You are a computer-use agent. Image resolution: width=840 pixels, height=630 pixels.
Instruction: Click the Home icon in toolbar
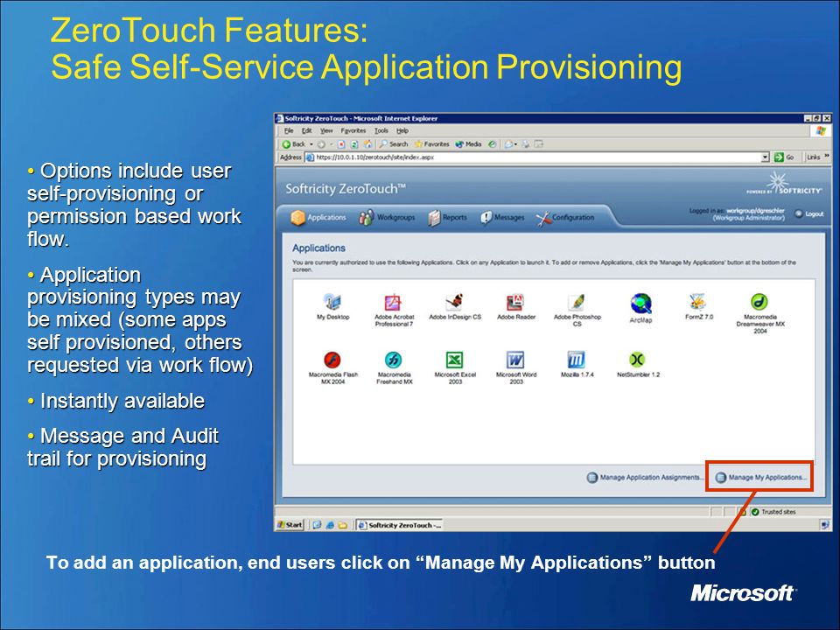point(368,144)
